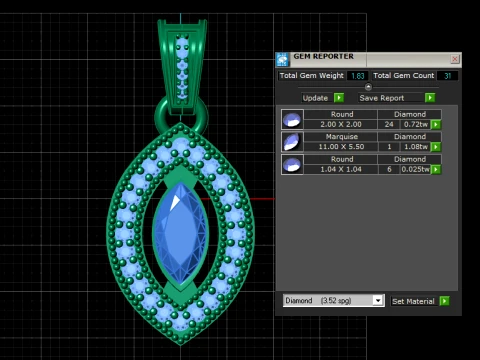
Task: Click the '2.00 X 2.00' size cell
Action: [341, 125]
